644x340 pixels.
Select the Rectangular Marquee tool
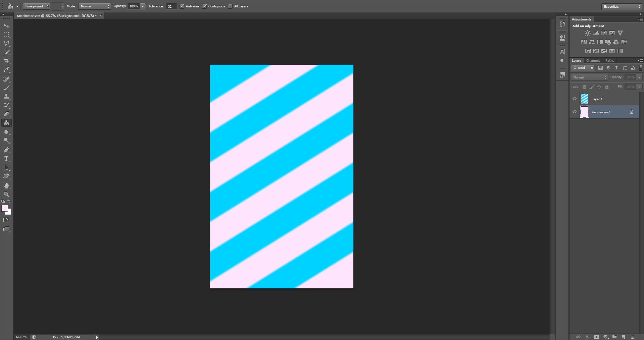point(6,35)
